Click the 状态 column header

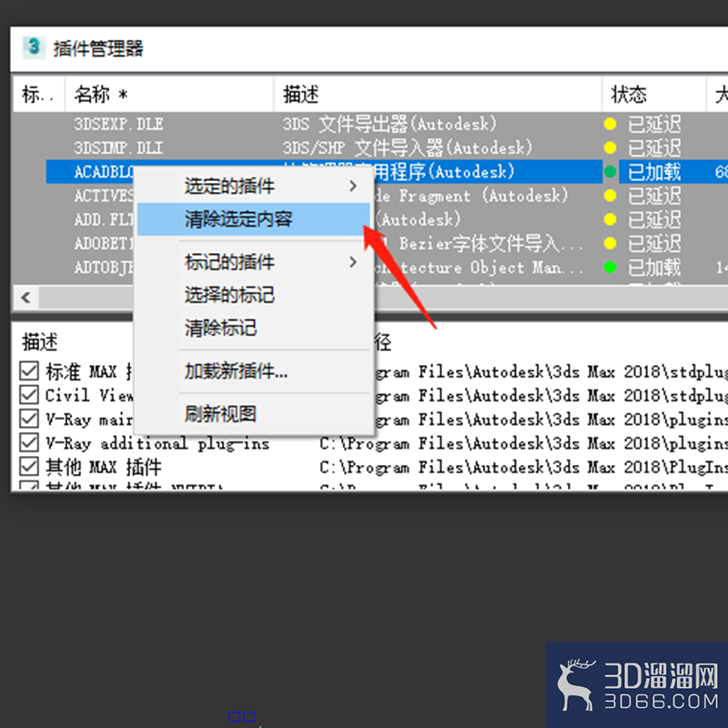point(653,95)
